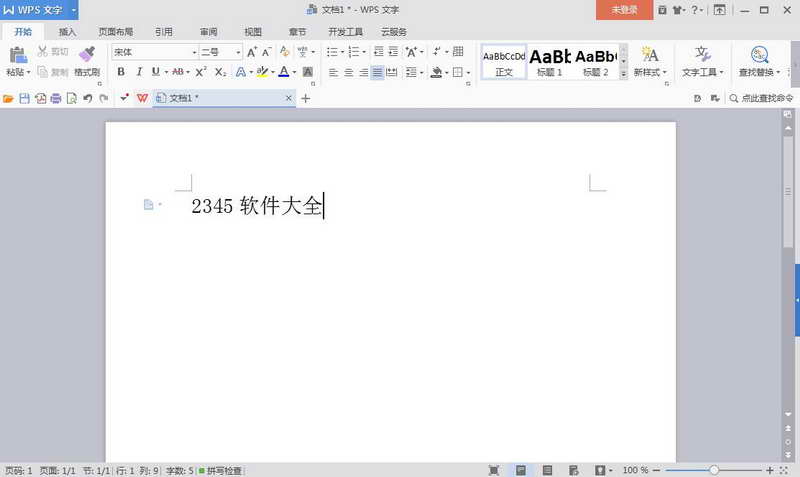Click the Show Table grid icon
The height and width of the screenshot is (477, 800).
[x=458, y=52]
